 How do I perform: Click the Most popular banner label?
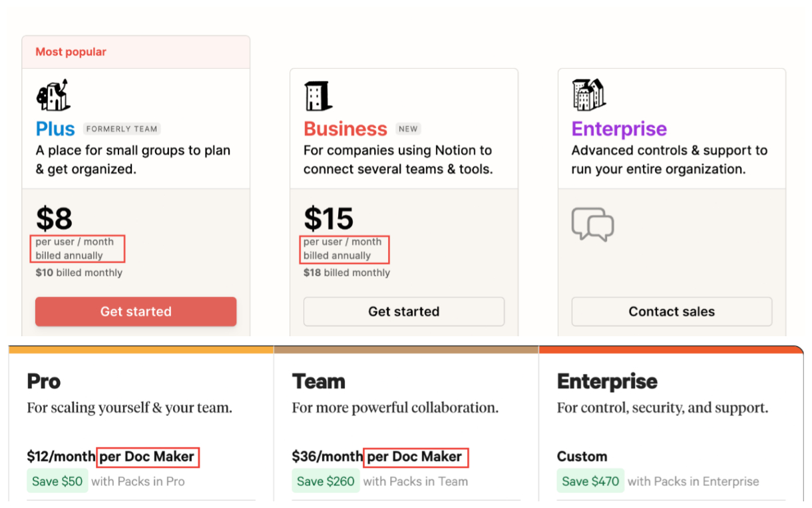pos(71,52)
